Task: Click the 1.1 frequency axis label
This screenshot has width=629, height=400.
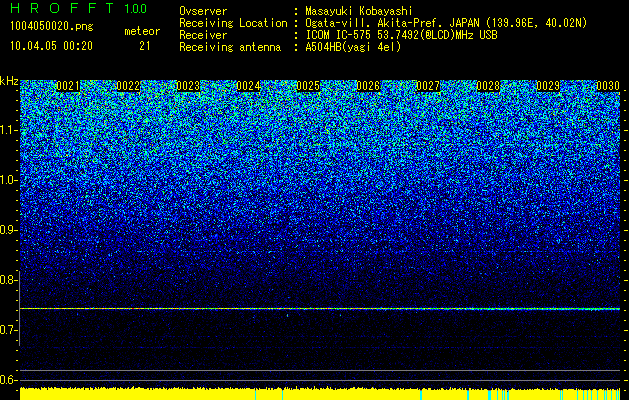Action: point(7,130)
